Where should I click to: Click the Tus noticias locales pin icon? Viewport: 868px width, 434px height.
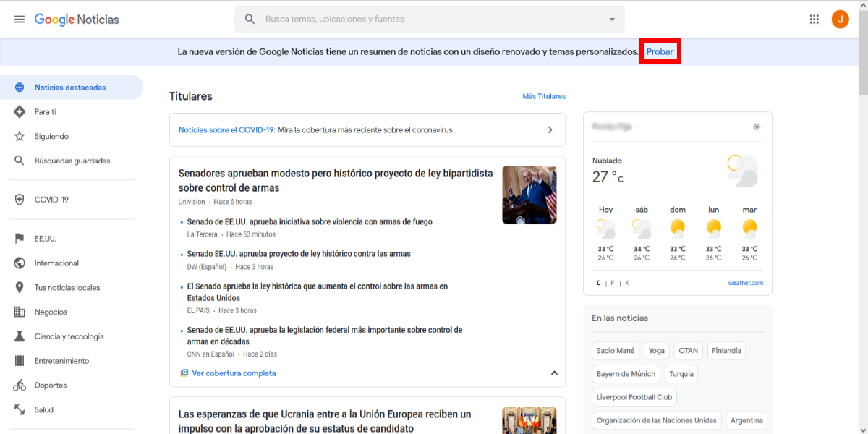pos(20,287)
